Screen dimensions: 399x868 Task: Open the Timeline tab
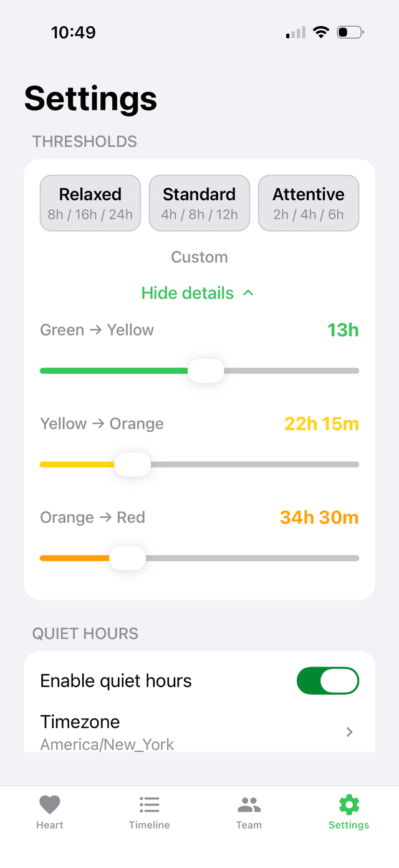(x=150, y=811)
